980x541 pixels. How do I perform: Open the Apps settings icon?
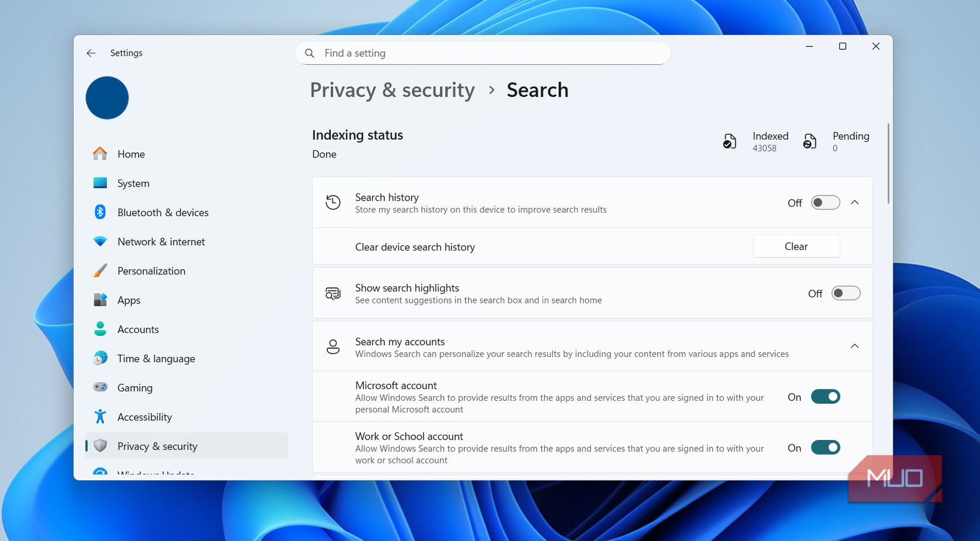(101, 300)
